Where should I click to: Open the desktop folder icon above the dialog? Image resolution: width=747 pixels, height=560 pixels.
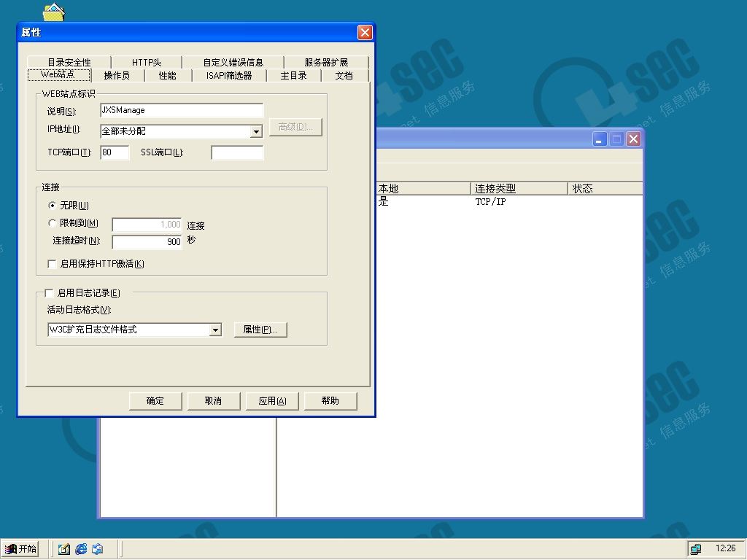pos(53,12)
